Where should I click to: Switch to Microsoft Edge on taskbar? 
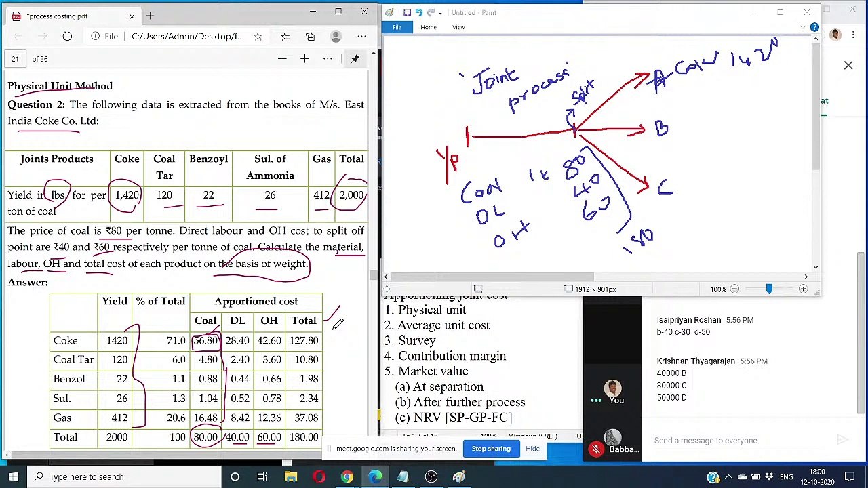click(375, 476)
